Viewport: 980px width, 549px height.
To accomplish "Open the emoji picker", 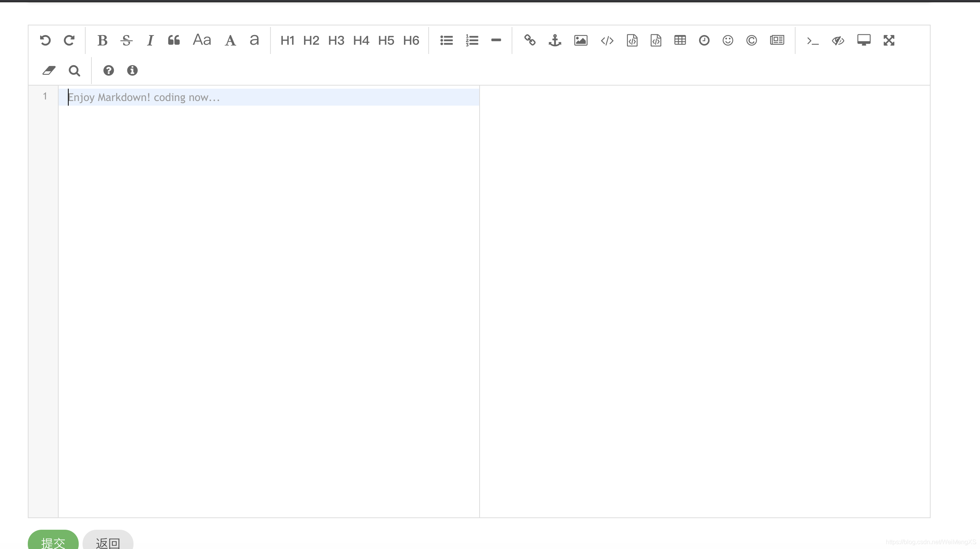I will [728, 40].
